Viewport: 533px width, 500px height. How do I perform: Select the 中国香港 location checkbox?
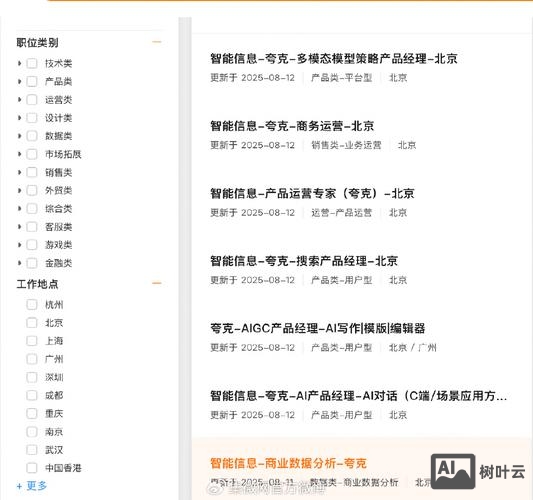[32, 468]
